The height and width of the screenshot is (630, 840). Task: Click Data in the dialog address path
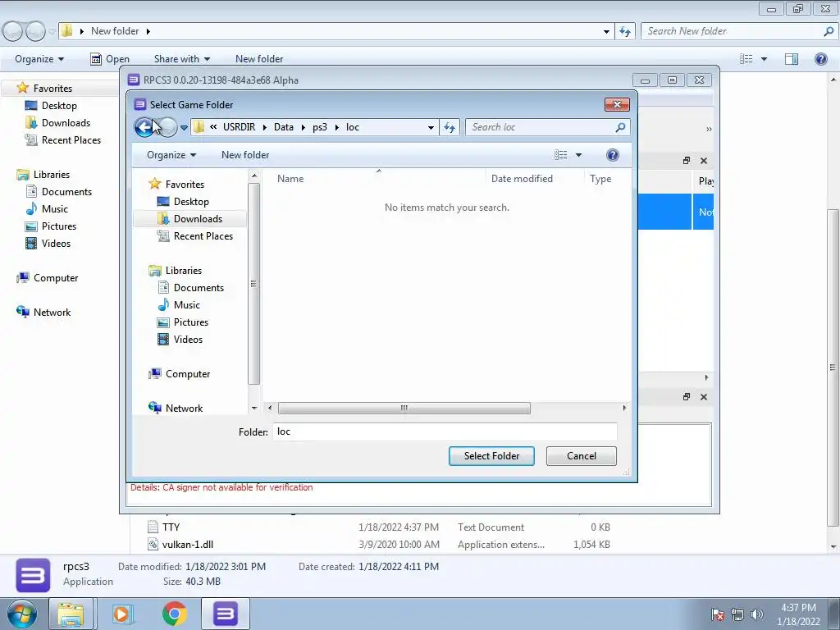pos(283,127)
